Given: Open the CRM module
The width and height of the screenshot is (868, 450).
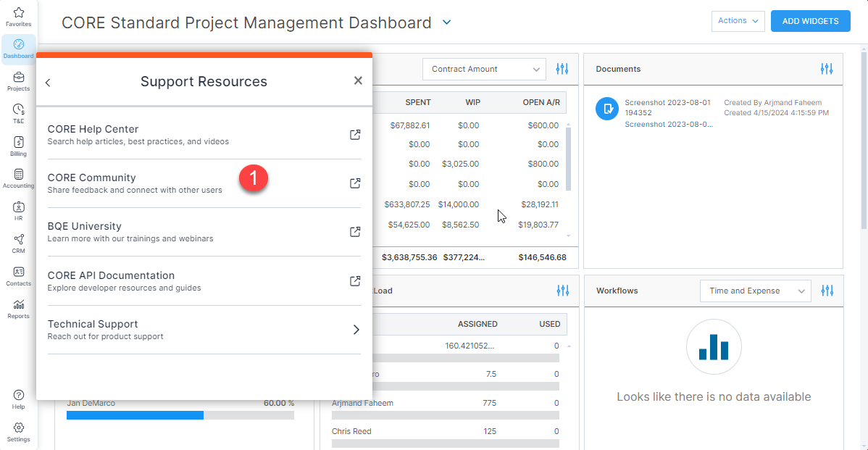Looking at the screenshot, I should pyautogui.click(x=18, y=243).
